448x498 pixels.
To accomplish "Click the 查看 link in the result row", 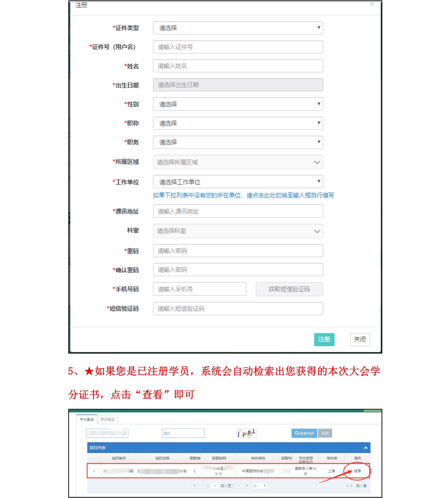I will tap(357, 471).
